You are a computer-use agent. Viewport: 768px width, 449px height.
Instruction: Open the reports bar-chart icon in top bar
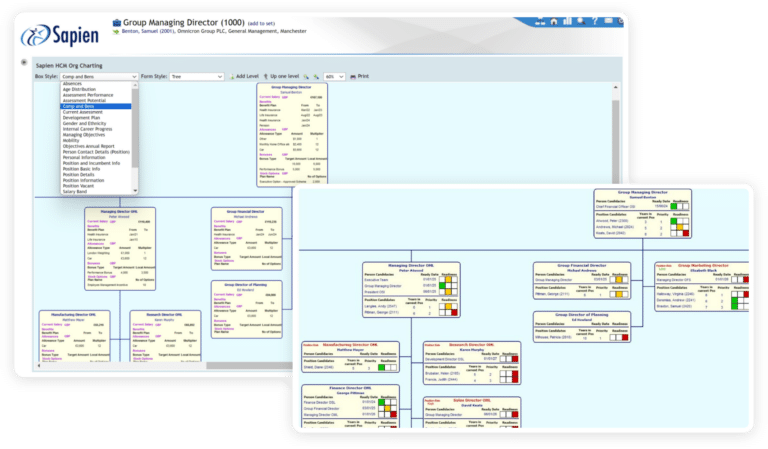tap(567, 21)
